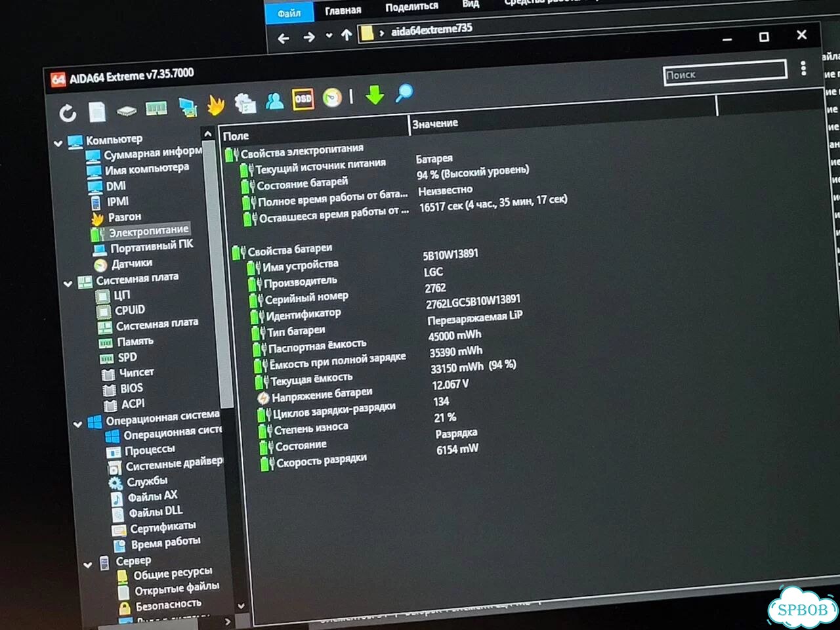840x630 pixels.
Task: Select the Паспортная ёмкость row
Action: point(310,346)
